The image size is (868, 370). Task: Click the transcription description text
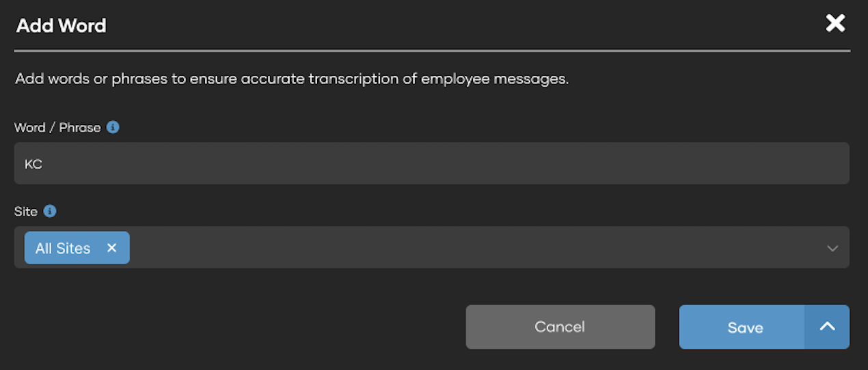[292, 79]
